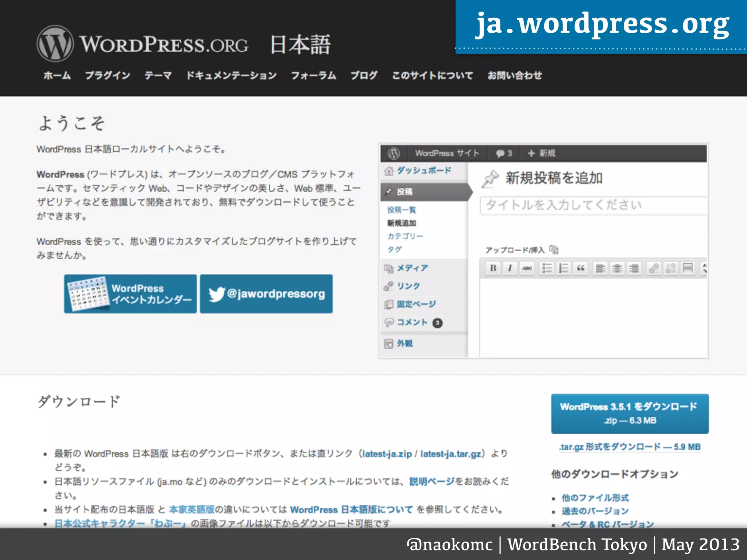The width and height of the screenshot is (747, 560).
Task: Insert numbered list via editor toolbar
Action: [x=564, y=268]
